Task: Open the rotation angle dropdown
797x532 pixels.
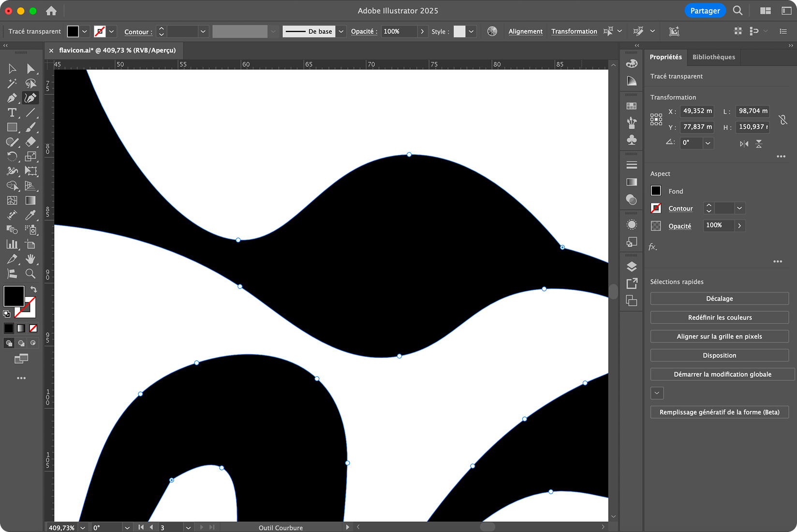Action: 708,143
